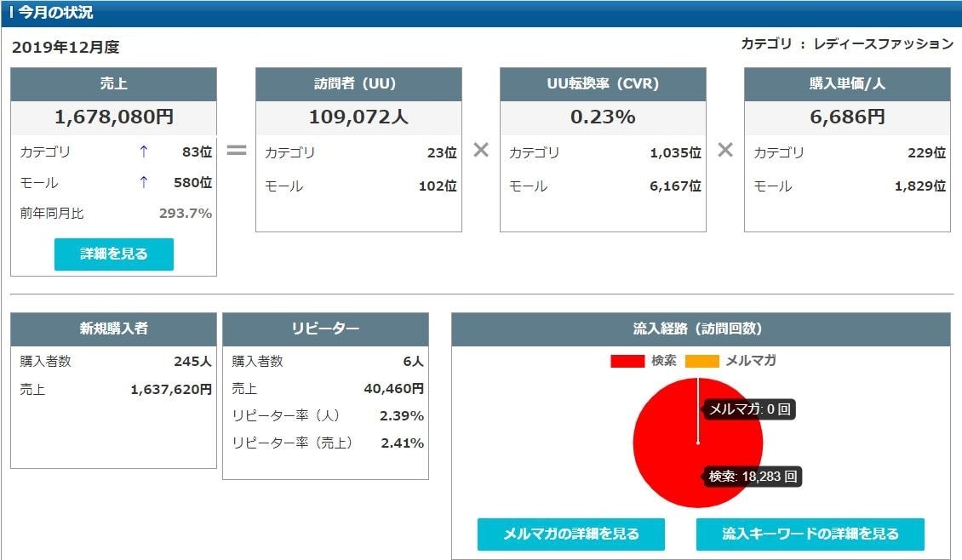Click 検索 legend text label
The image size is (962, 560).
(664, 361)
